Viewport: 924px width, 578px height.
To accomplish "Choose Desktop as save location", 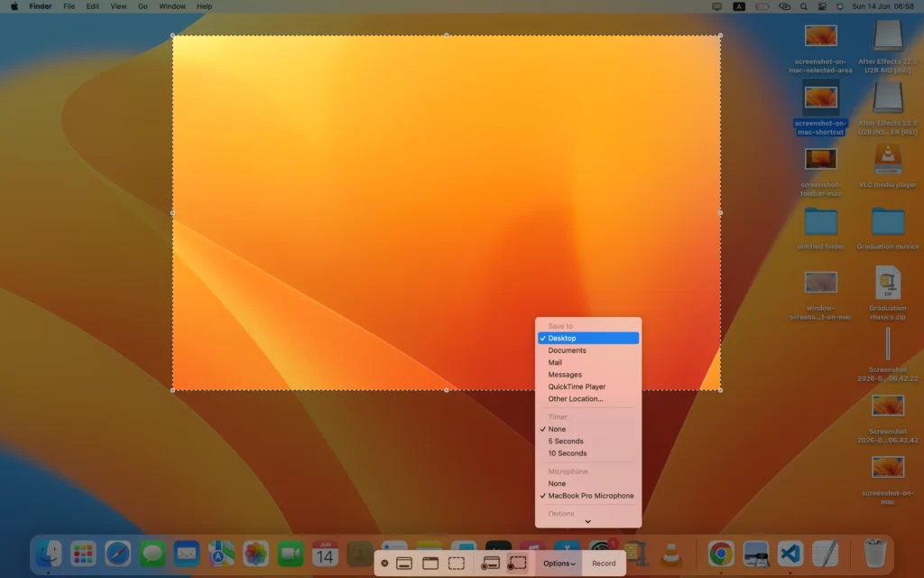I will click(588, 338).
